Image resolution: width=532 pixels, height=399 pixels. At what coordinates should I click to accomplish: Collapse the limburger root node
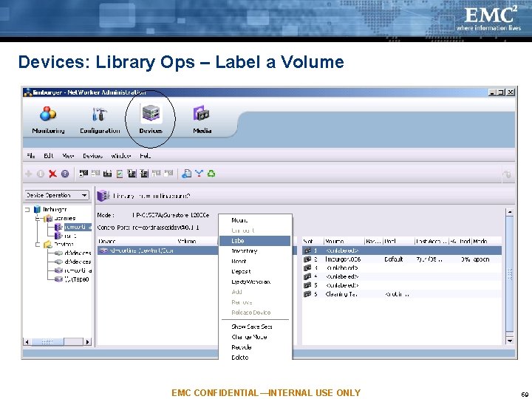coord(27,210)
